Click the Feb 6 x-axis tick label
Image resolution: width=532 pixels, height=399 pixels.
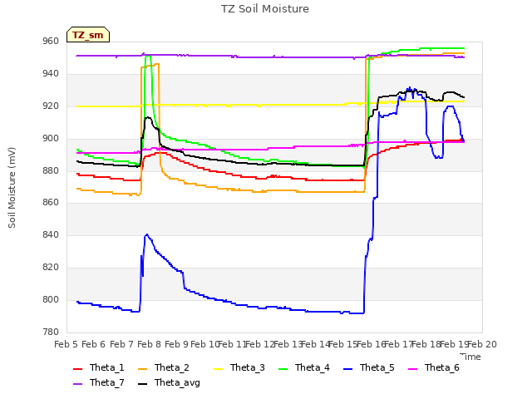coord(94,345)
